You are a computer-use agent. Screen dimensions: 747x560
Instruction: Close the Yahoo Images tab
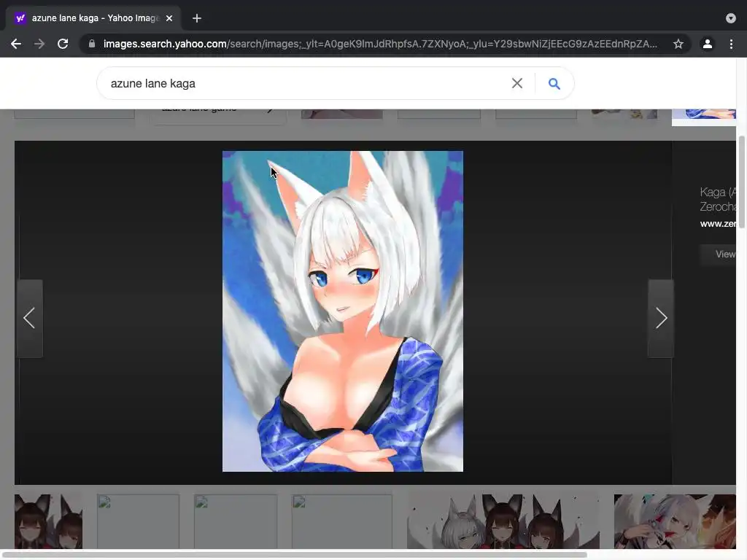coord(169,18)
